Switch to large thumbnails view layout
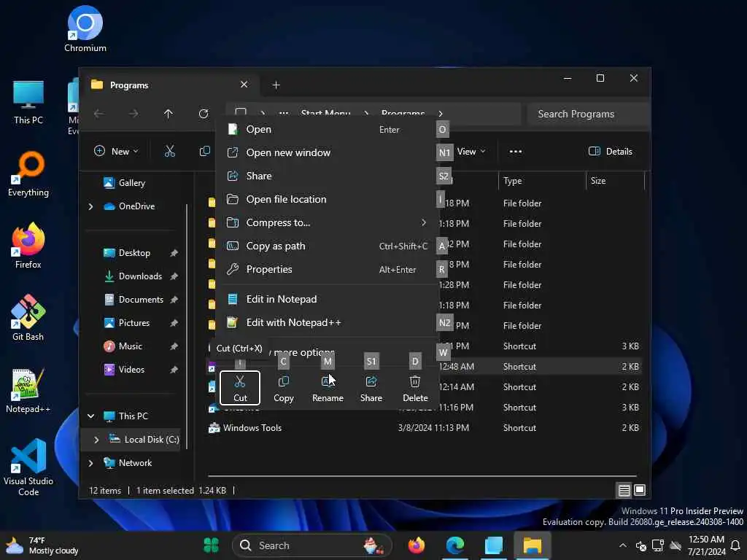Viewport: 747px width, 560px height. 640,490
